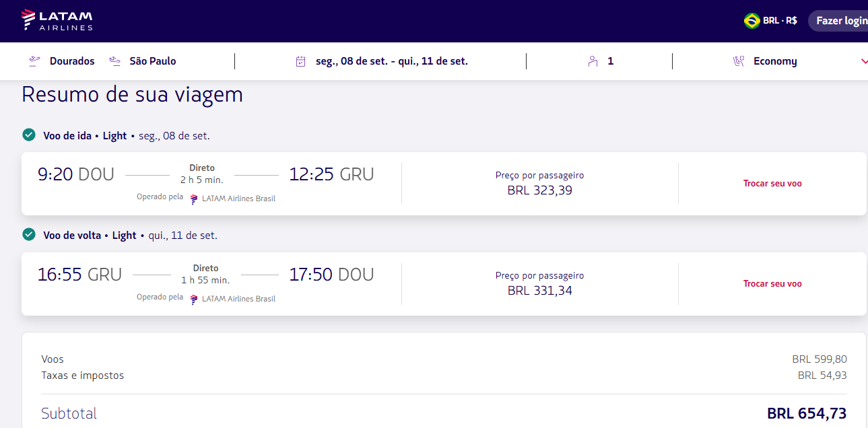
Task: Click the Voo de volta • Light label
Action: [x=90, y=236]
